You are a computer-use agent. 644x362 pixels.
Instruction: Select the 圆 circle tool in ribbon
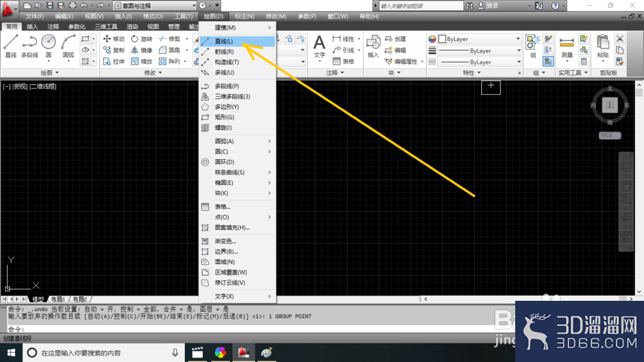[x=48, y=46]
